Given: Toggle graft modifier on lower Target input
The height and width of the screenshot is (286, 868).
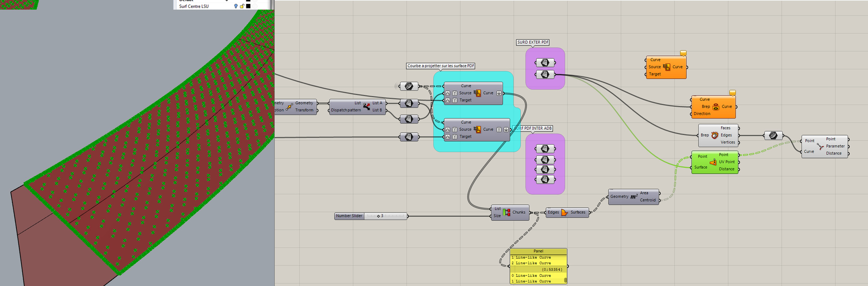Looking at the screenshot, I should pyautogui.click(x=448, y=137).
